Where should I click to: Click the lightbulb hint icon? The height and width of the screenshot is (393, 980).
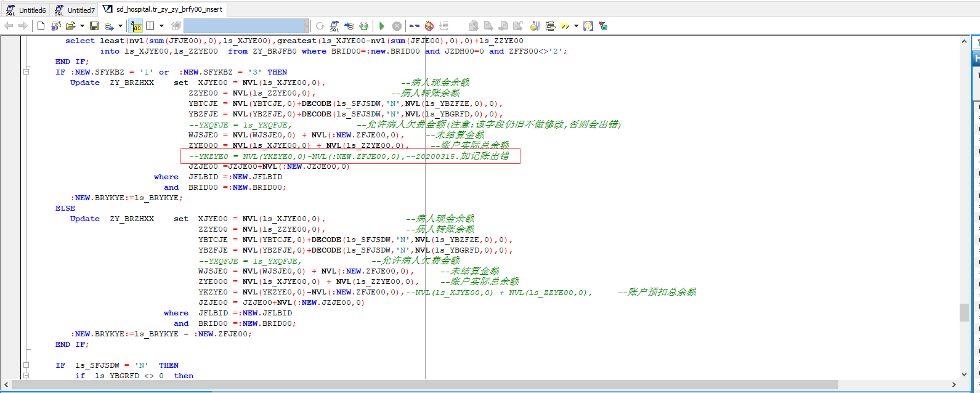588,26
